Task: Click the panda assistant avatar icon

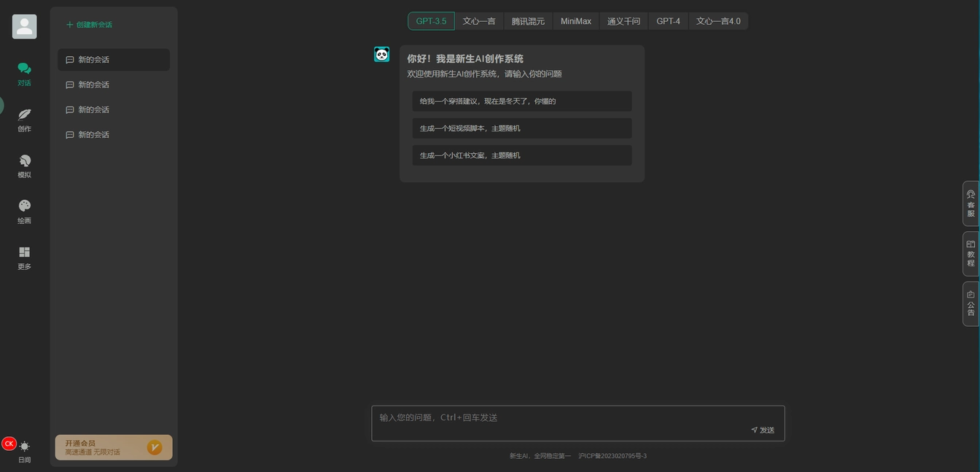Action: (x=381, y=54)
